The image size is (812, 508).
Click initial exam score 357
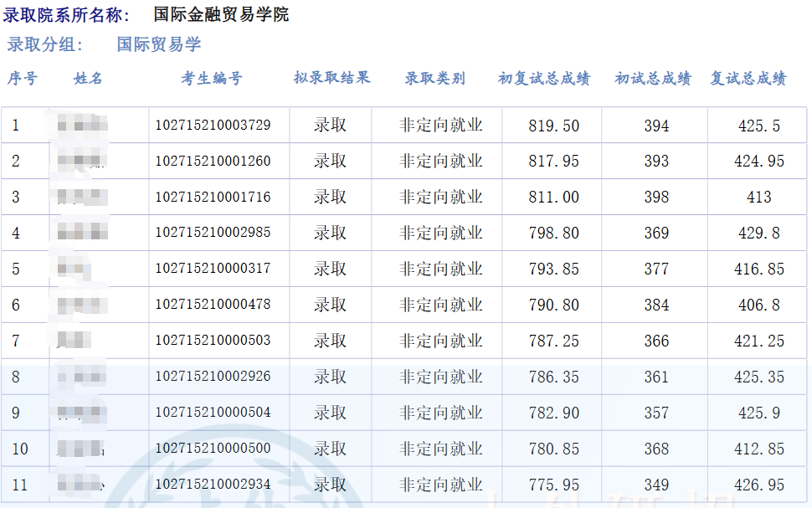(656, 413)
